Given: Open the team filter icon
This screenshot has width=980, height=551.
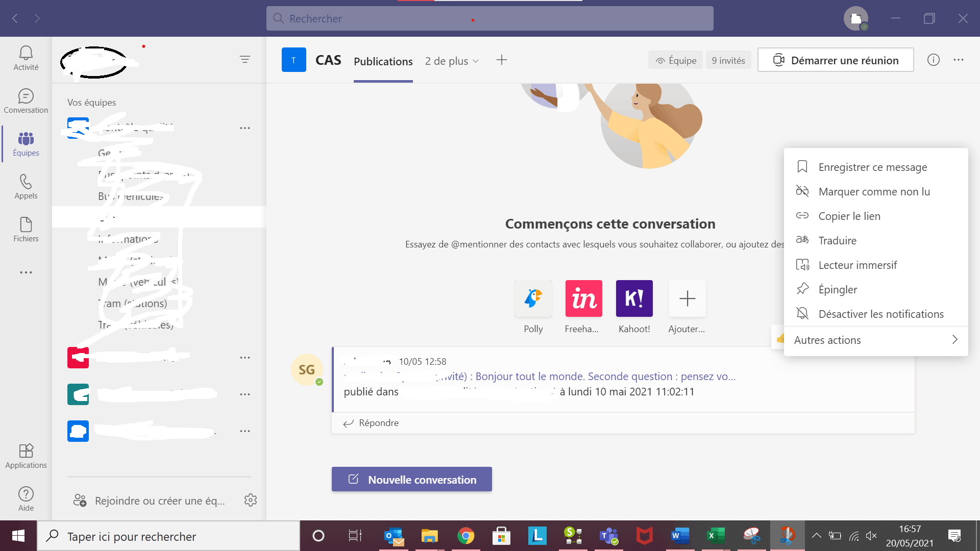Looking at the screenshot, I should tap(245, 60).
